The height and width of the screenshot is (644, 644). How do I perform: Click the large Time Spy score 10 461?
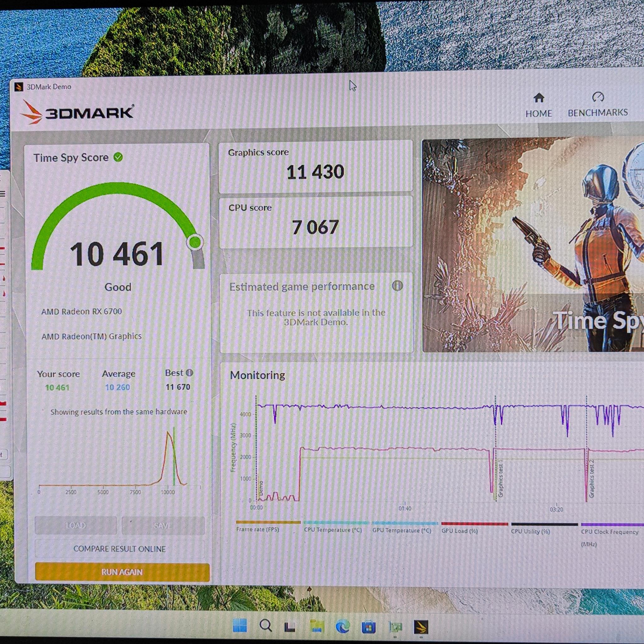117,254
